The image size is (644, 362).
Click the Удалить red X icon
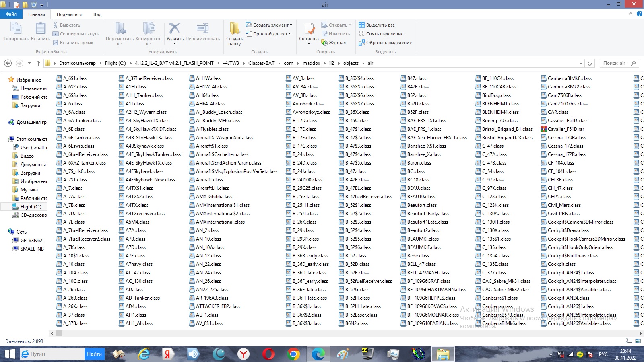coord(175,29)
